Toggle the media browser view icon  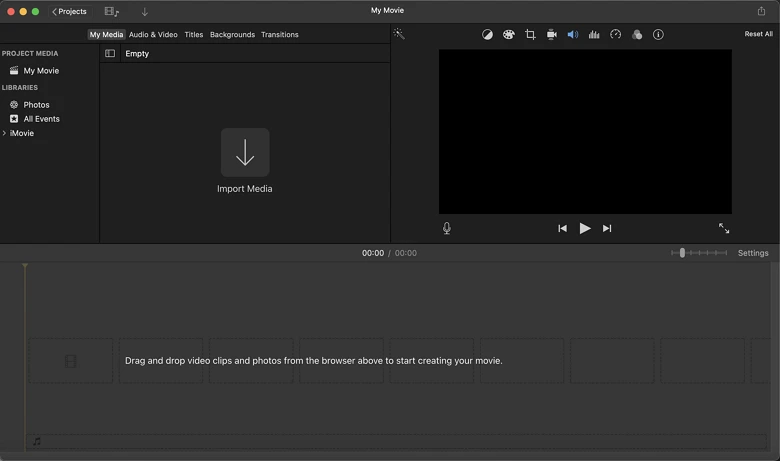(x=111, y=11)
